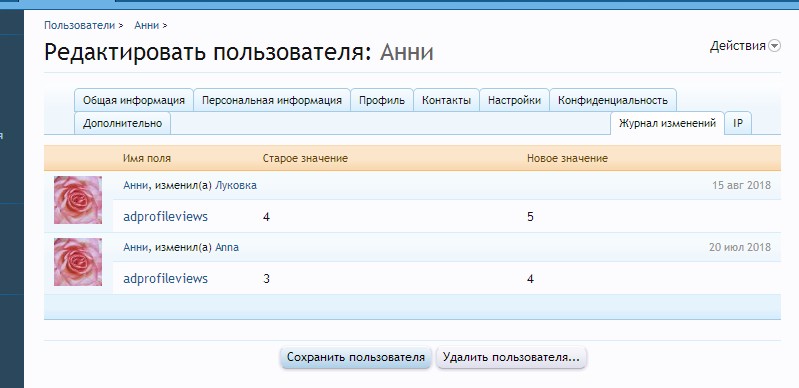Click the Имя поля column header

point(147,158)
